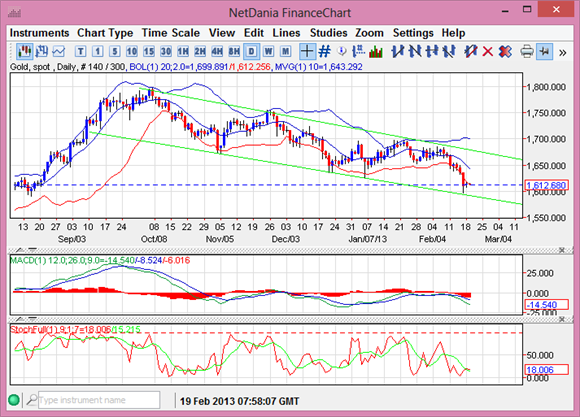Click the timestamp 19 Feb 2013 in status bar
The image size is (580, 417).
pos(240,401)
